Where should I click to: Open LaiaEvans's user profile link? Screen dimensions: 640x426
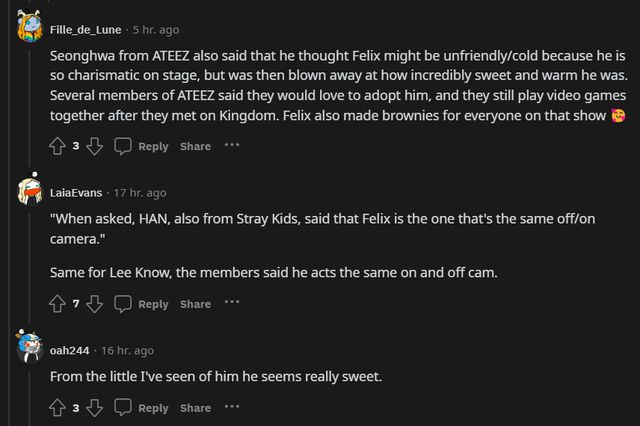(76, 193)
